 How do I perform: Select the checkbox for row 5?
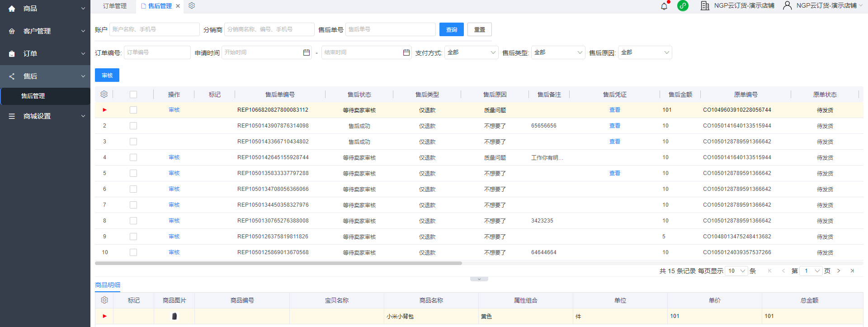133,173
